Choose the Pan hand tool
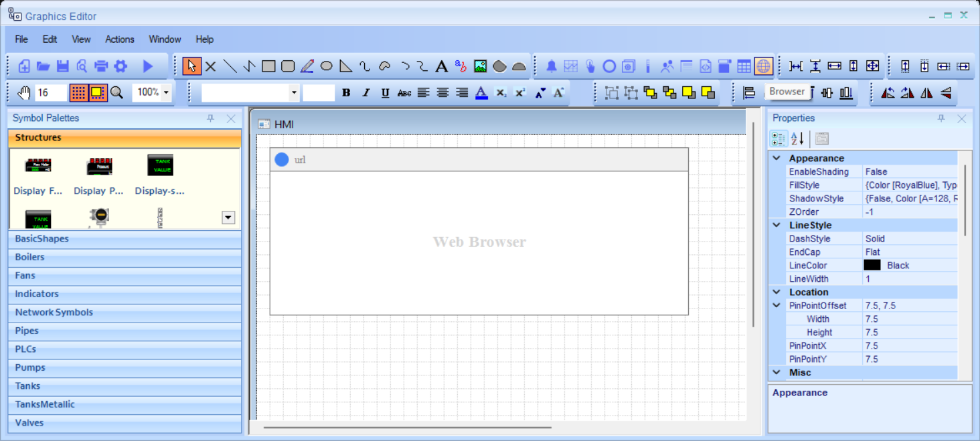The image size is (980, 441). (x=24, y=92)
